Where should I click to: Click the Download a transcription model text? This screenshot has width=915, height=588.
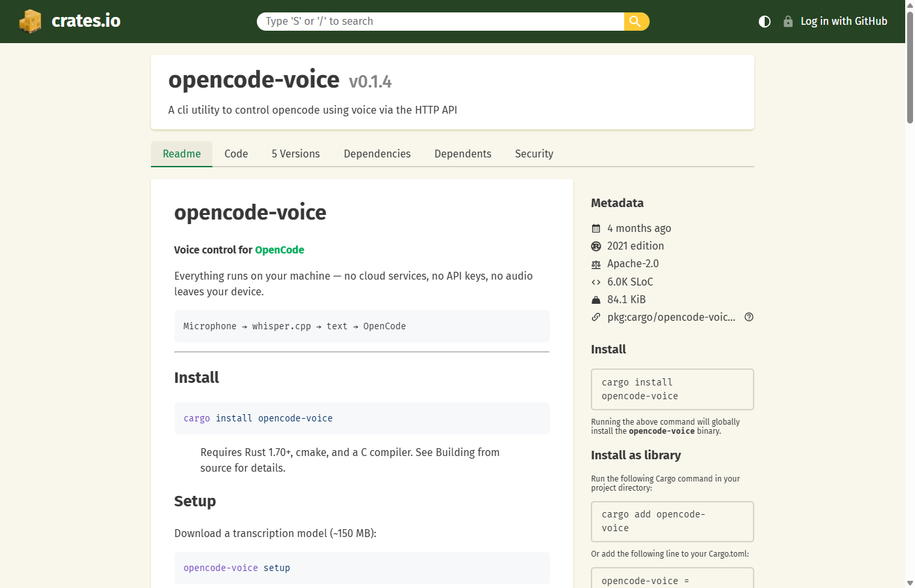tap(275, 534)
